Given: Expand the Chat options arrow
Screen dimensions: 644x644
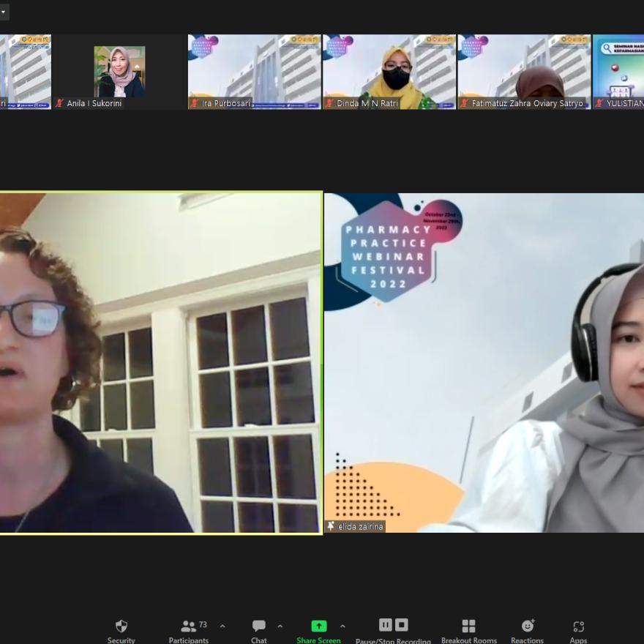Looking at the screenshot, I should tap(280, 626).
